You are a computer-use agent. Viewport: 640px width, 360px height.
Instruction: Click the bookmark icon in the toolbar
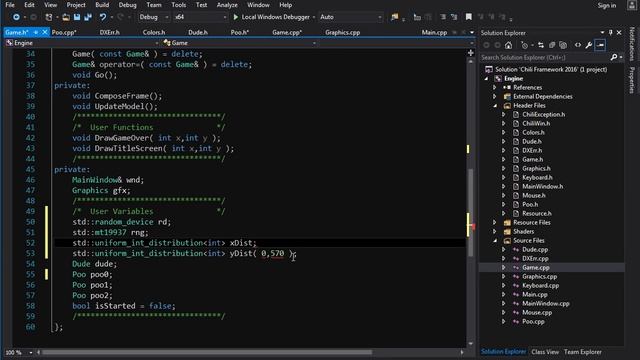click(x=469, y=17)
